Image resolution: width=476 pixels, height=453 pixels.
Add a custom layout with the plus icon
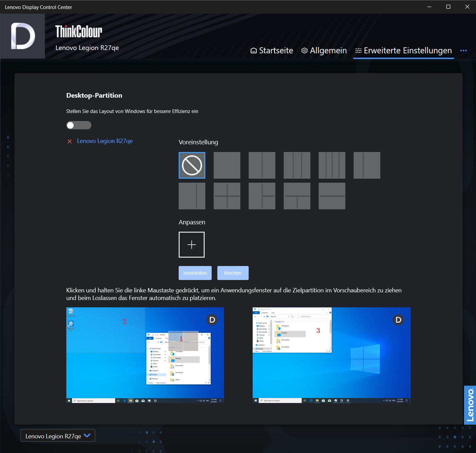pyautogui.click(x=192, y=245)
